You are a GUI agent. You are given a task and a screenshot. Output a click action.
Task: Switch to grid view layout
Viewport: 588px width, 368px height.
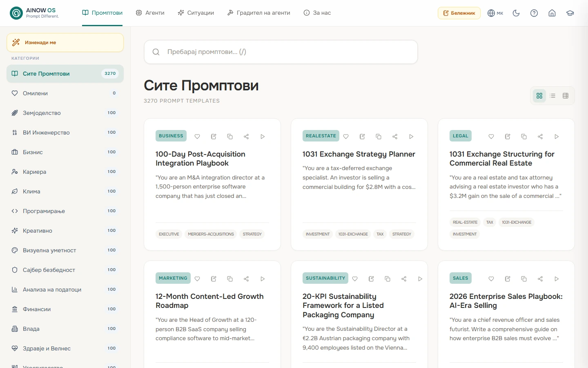(539, 96)
